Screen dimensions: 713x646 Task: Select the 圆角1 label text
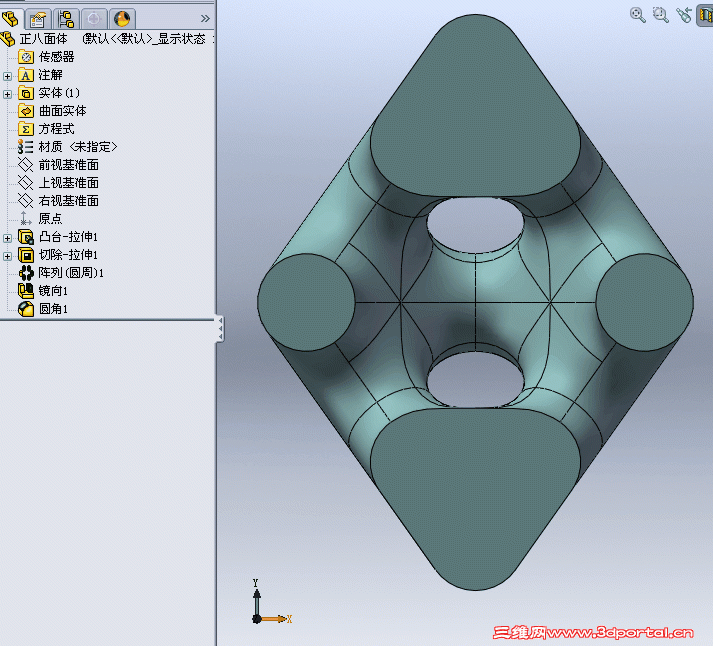pyautogui.click(x=53, y=309)
